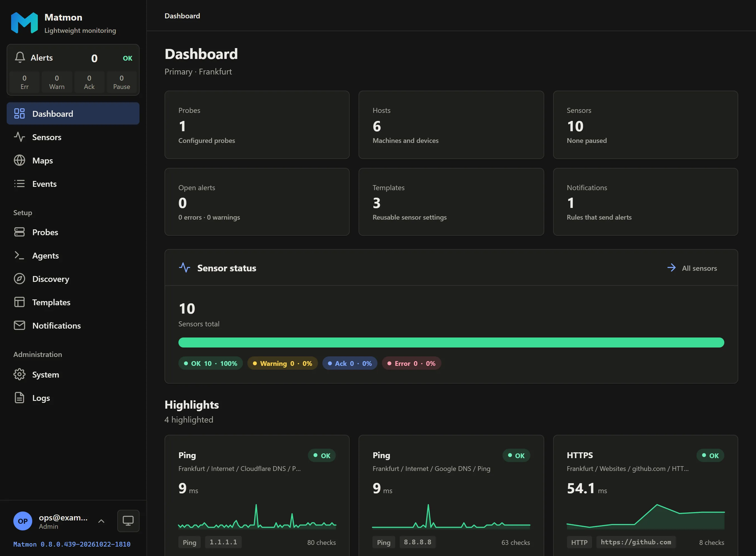The image size is (756, 556).
Task: Go to Sensors in the sidebar
Action: click(73, 137)
